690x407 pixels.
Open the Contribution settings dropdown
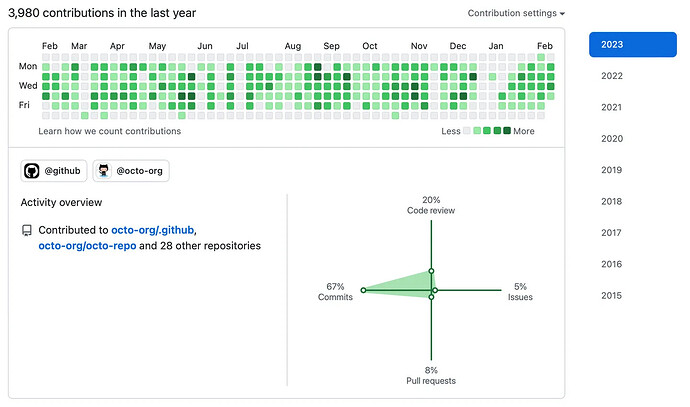pos(516,13)
